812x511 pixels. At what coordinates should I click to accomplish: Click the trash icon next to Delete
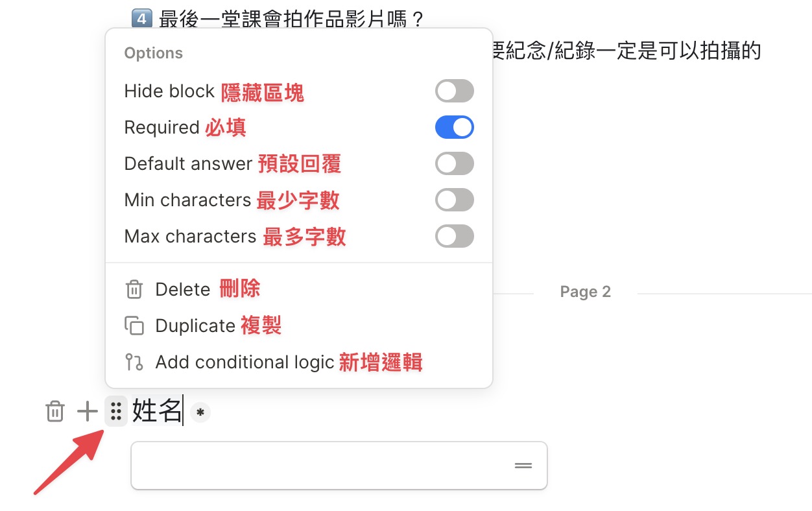(x=134, y=289)
